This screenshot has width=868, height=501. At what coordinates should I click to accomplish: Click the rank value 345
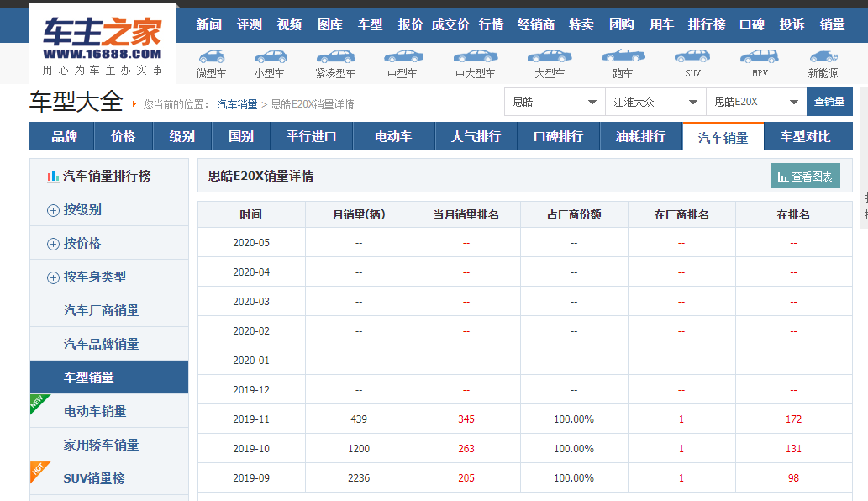[466, 419]
